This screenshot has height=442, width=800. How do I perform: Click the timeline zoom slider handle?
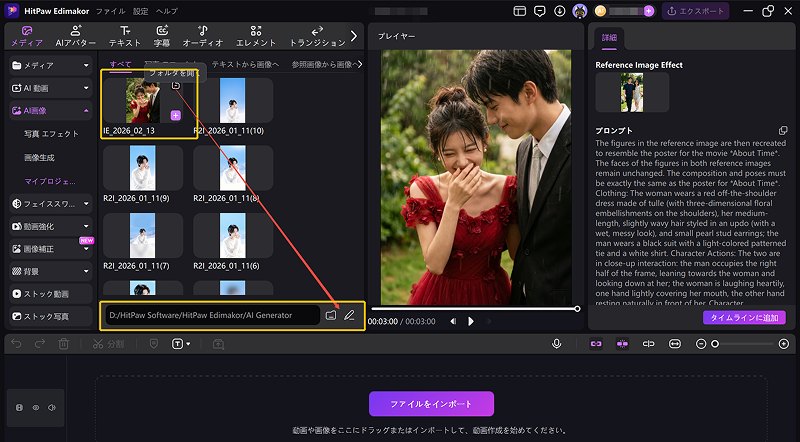pos(715,344)
